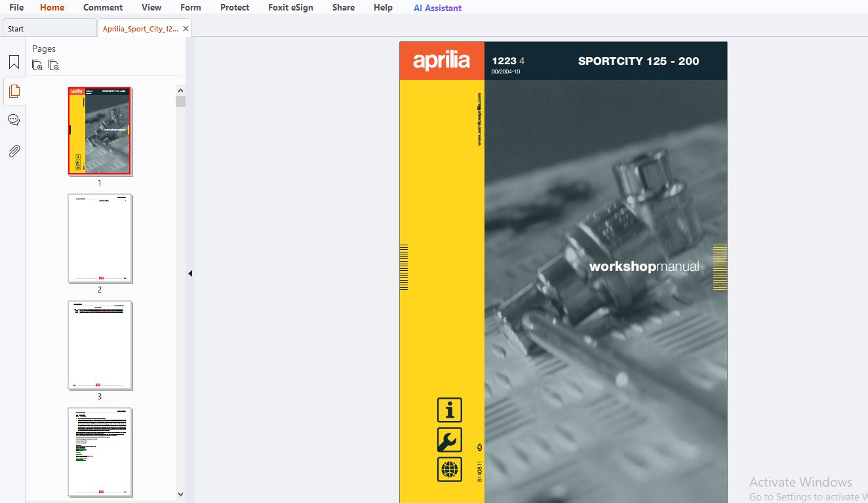
Task: Select the Pages panel icon in sidebar
Action: click(14, 91)
